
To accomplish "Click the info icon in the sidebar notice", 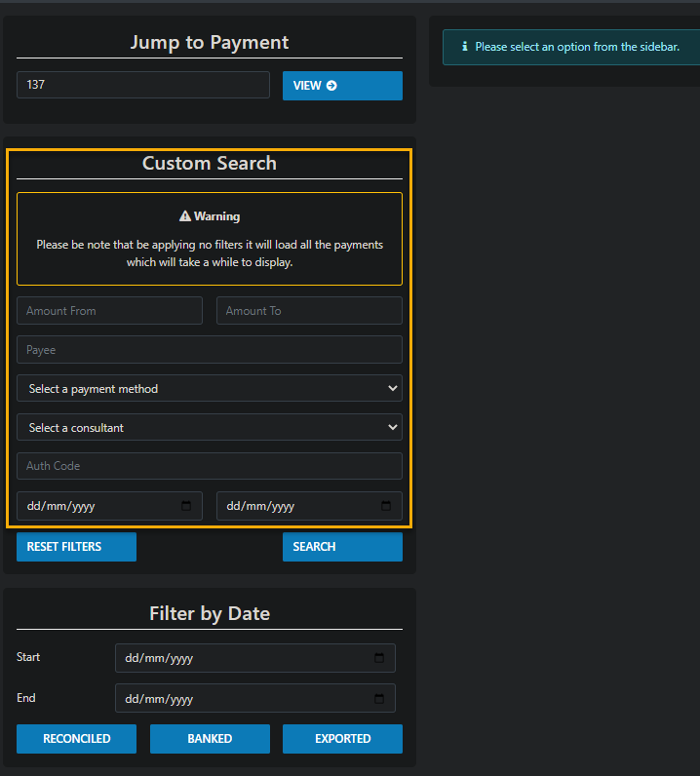I will click(465, 47).
